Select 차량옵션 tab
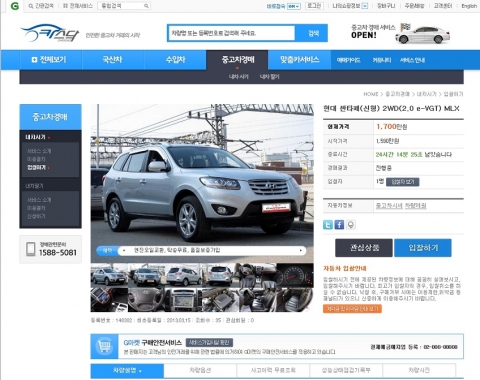This screenshot has height=380, width=480. [x=200, y=370]
